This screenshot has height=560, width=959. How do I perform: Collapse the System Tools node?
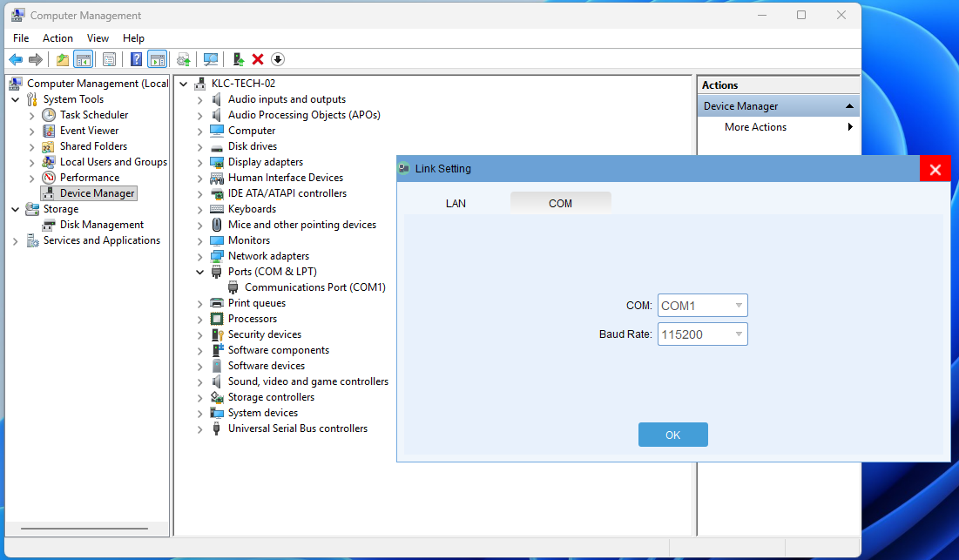pos(16,99)
